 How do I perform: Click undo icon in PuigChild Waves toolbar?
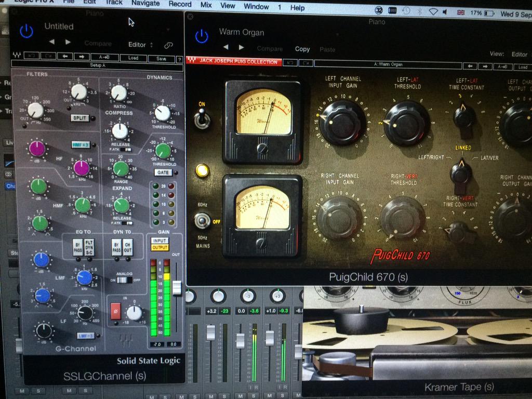point(290,63)
